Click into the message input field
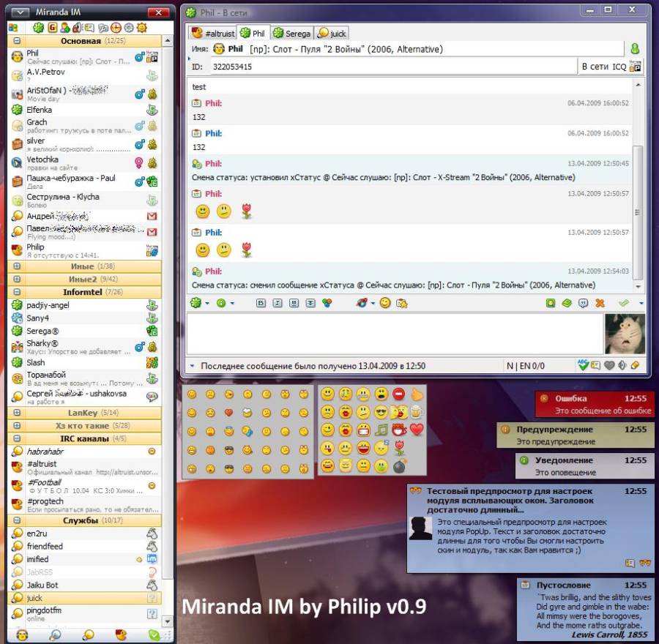This screenshot has height=644, width=659. click(395, 334)
